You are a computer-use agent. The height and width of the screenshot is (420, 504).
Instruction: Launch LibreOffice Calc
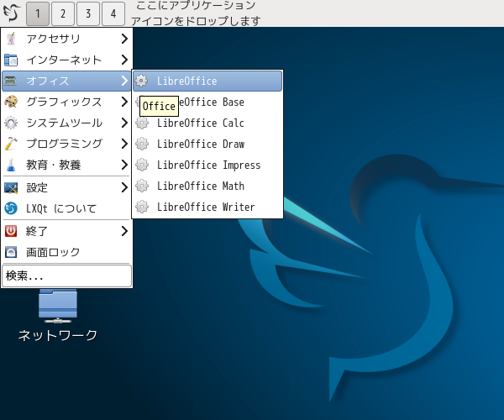[x=207, y=123]
